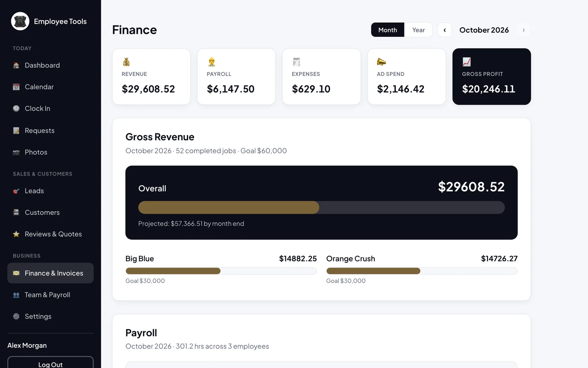Click the Team & Payroll people icon
Viewport: 588px width, 368px height.
(16, 295)
